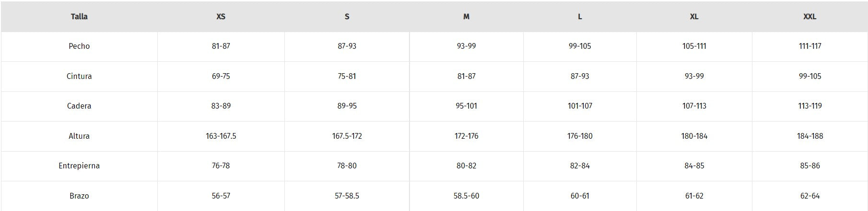Select the 81-87 Pecho cell for XS
Image resolution: width=868 pixels, height=211 pixels.
(221, 46)
